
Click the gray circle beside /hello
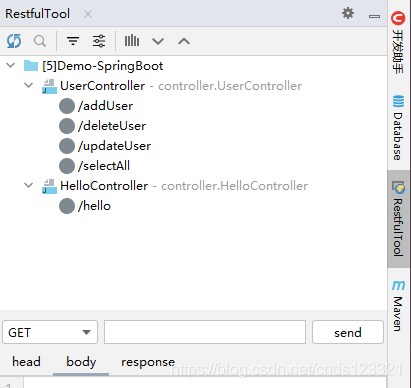click(x=67, y=206)
